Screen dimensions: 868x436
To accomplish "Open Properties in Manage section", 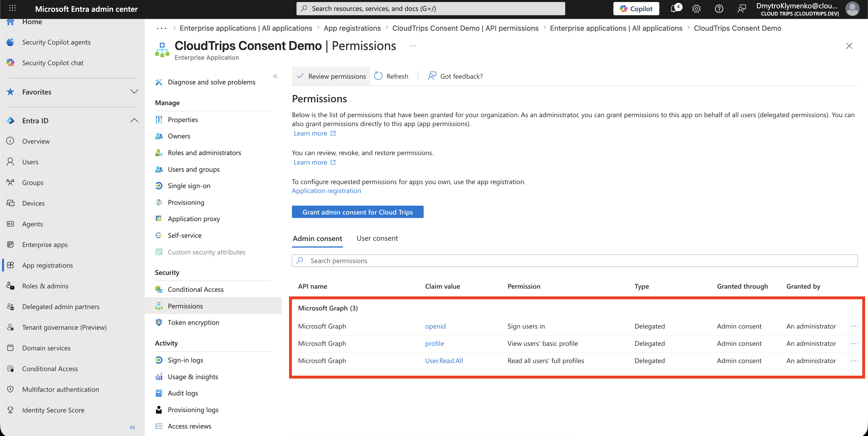I will coord(183,119).
